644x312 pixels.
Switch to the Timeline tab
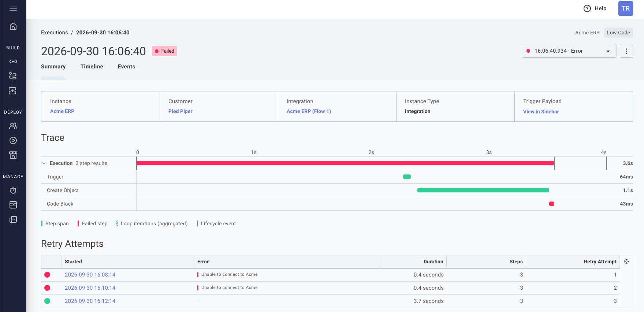tap(92, 67)
